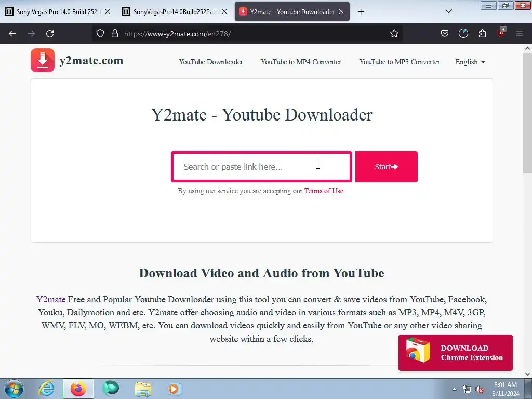Launch Internet Explorer from taskbar
Viewport: 532px width, 399px height.
[46, 389]
